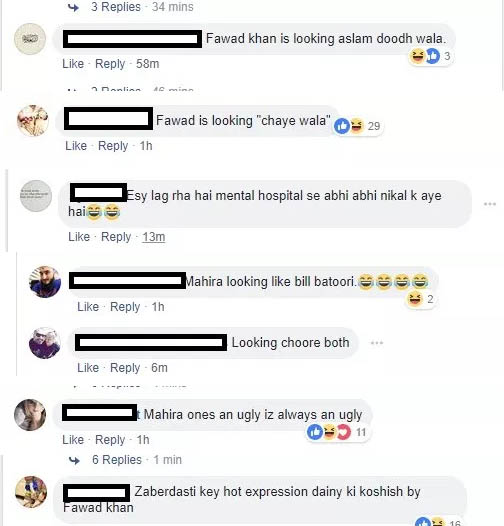
Task: Open profile photo beside chaye wala comment
Action: click(33, 121)
